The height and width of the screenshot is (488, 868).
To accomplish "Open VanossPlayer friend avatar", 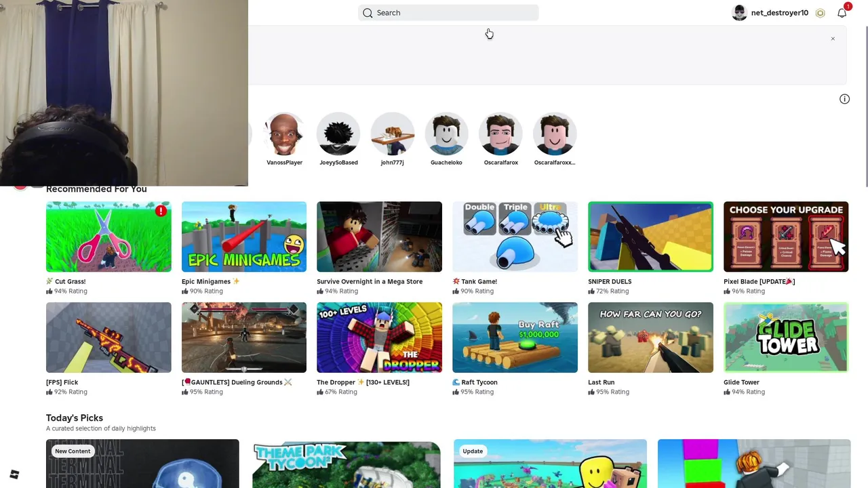I will coord(284,134).
